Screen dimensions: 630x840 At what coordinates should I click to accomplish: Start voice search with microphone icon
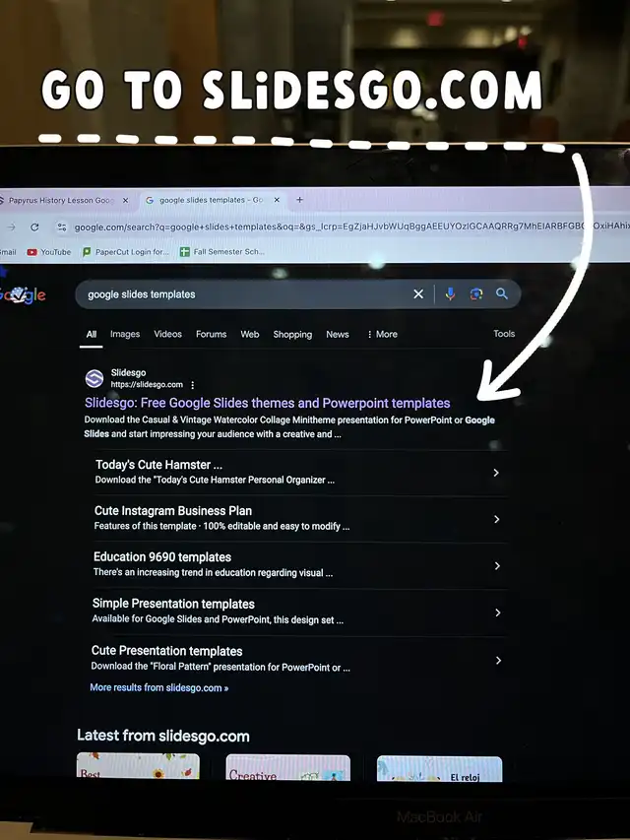coord(450,293)
